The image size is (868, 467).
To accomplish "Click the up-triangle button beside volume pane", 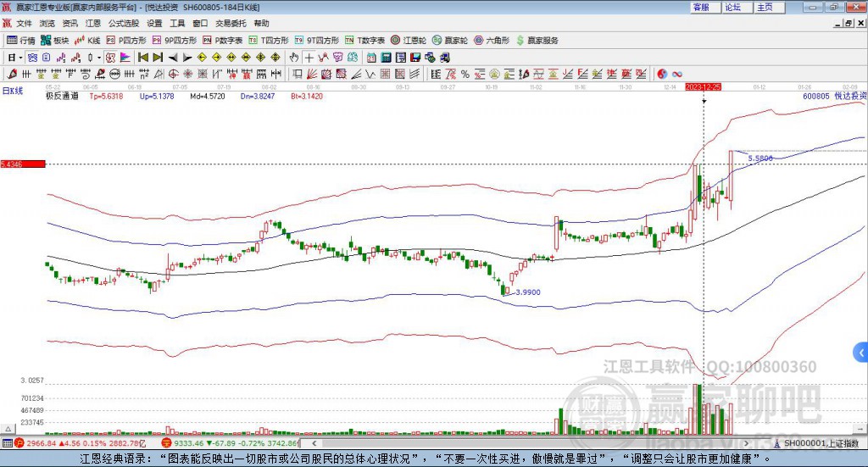I will pos(8,429).
